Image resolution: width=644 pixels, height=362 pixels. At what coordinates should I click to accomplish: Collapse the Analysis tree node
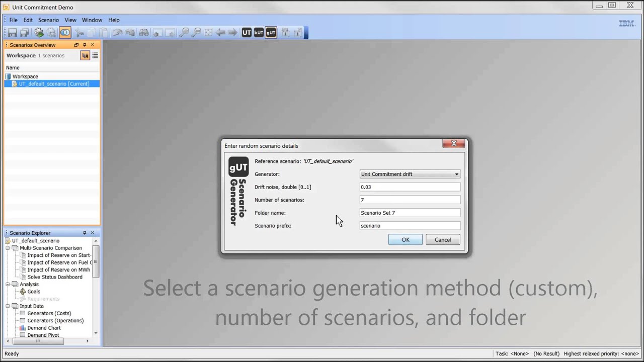click(x=8, y=284)
